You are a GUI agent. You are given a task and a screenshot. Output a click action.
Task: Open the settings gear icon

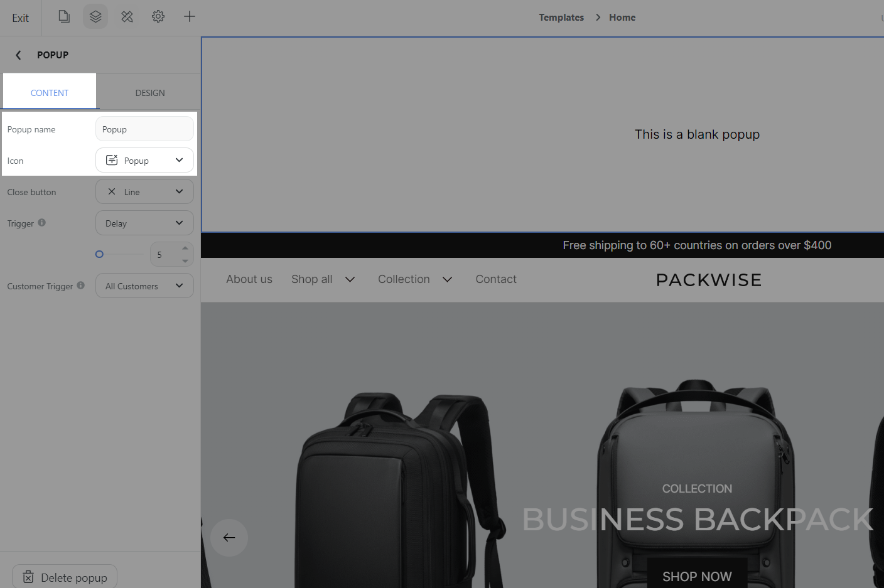[x=158, y=17]
